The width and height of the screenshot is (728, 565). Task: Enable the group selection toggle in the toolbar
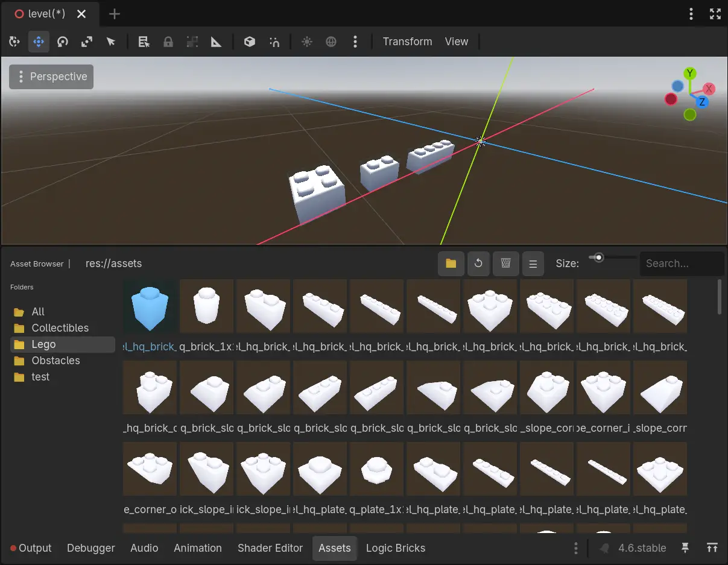click(x=192, y=42)
